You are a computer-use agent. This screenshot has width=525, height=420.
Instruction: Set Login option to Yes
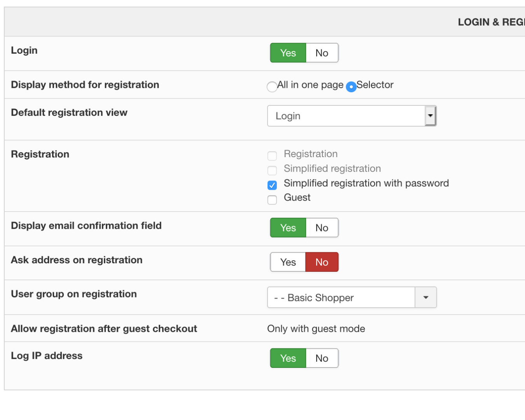pyautogui.click(x=288, y=53)
